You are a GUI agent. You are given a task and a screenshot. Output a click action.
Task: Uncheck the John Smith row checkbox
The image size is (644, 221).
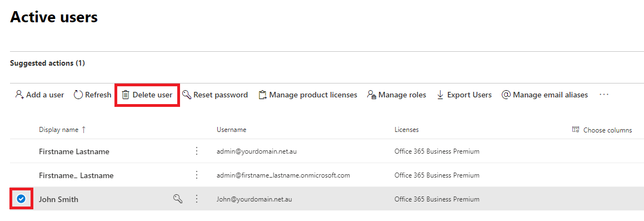click(21, 199)
